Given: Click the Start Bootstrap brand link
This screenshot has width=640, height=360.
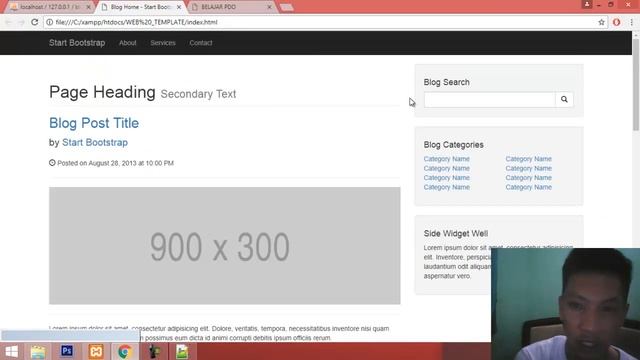Looking at the screenshot, I should coord(77,43).
